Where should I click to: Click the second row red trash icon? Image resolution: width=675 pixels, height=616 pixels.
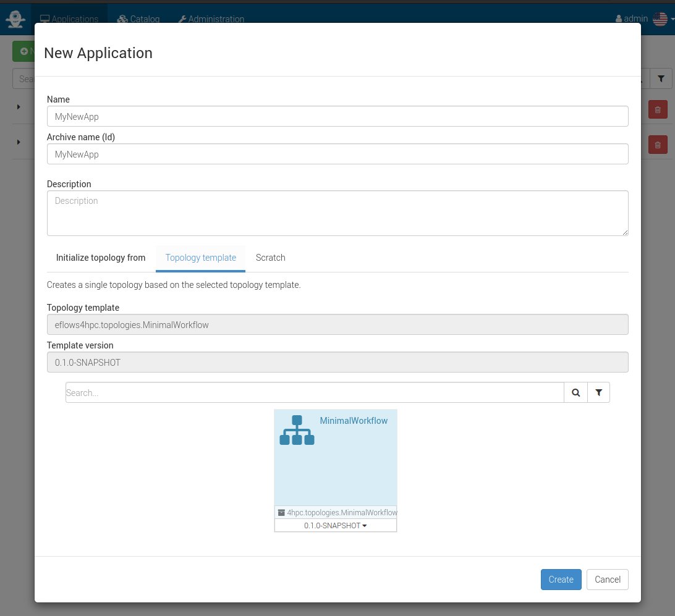pyautogui.click(x=658, y=145)
